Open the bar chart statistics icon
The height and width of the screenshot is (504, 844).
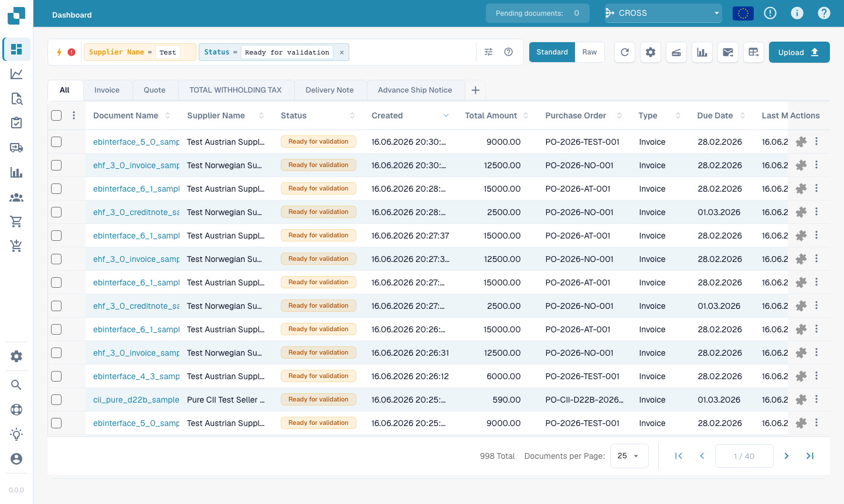click(702, 52)
